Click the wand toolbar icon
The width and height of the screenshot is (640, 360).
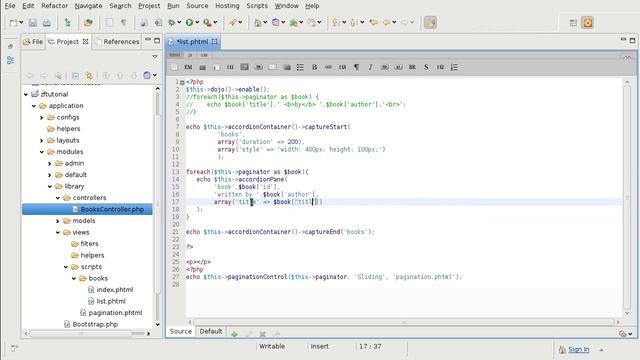tap(233, 23)
